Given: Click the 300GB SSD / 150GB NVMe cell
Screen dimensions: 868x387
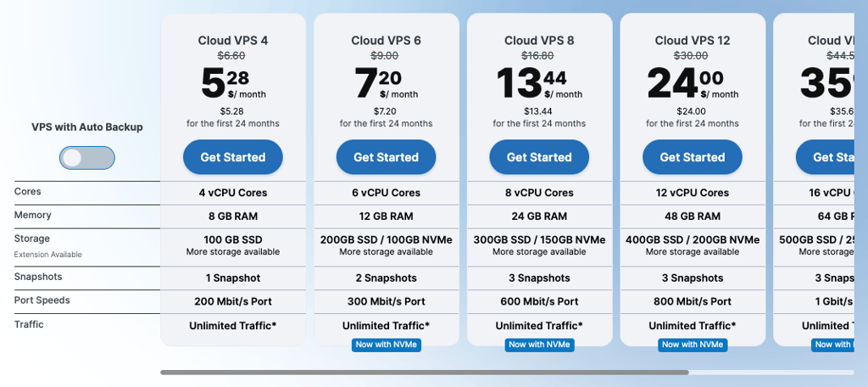Looking at the screenshot, I should tap(539, 240).
